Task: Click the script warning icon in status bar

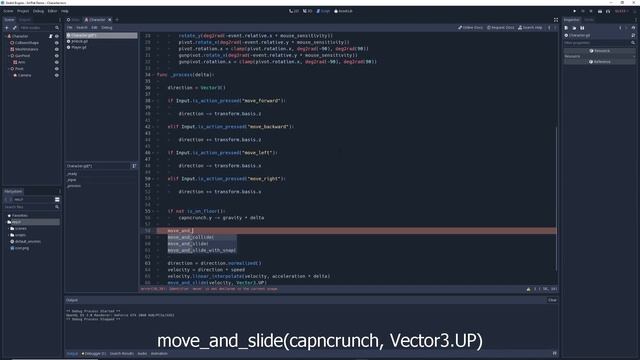Action: 529,289
